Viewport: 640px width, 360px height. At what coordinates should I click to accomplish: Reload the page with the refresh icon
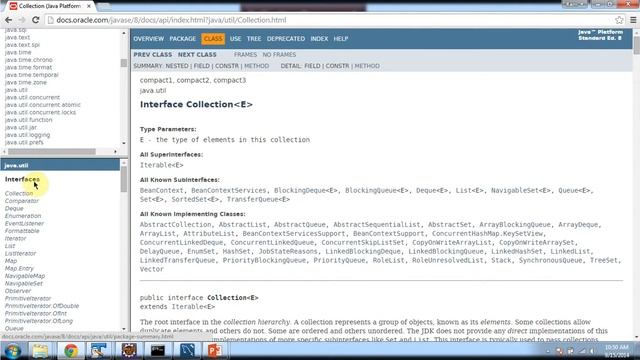36,20
